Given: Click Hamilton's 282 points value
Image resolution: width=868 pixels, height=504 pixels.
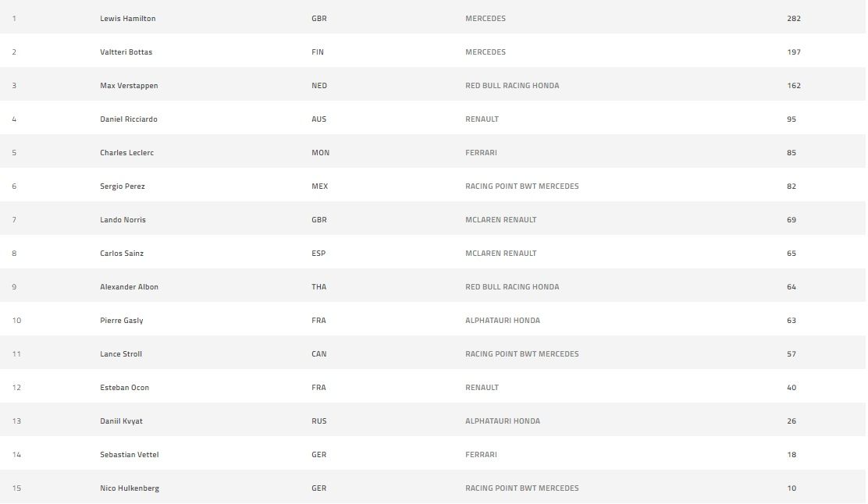Looking at the screenshot, I should (794, 18).
